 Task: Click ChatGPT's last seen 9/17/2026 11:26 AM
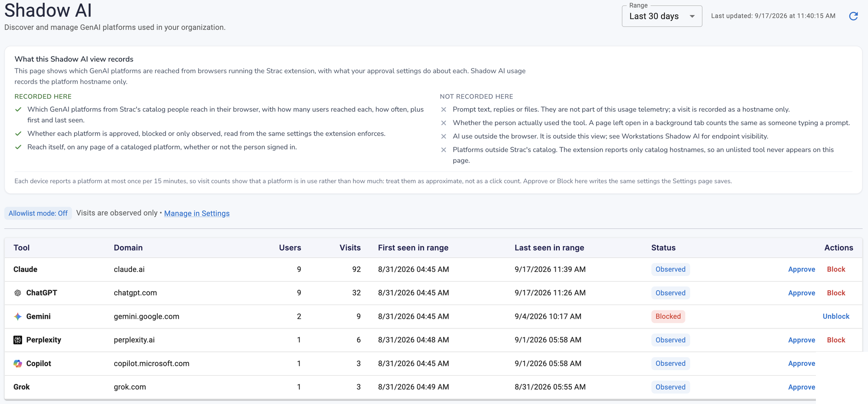550,293
